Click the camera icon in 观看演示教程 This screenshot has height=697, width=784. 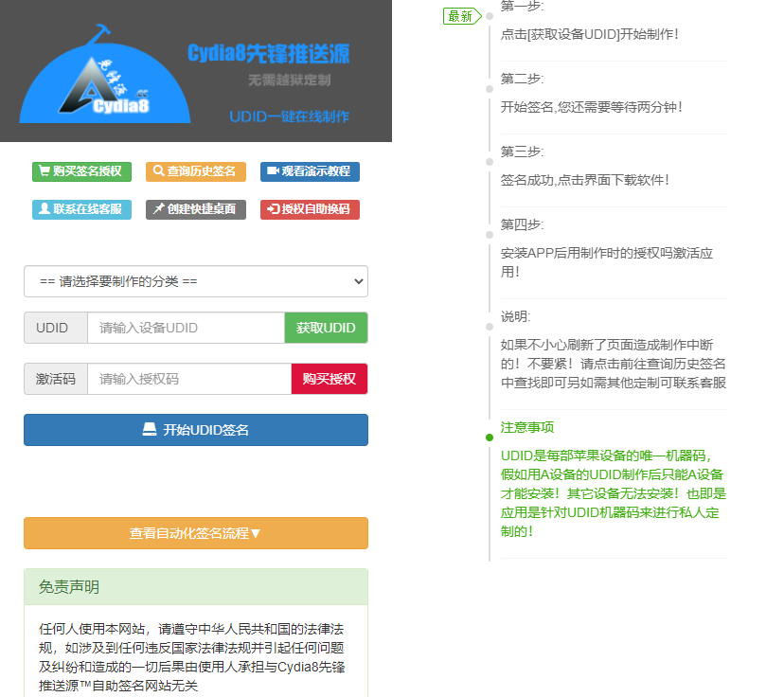click(273, 171)
